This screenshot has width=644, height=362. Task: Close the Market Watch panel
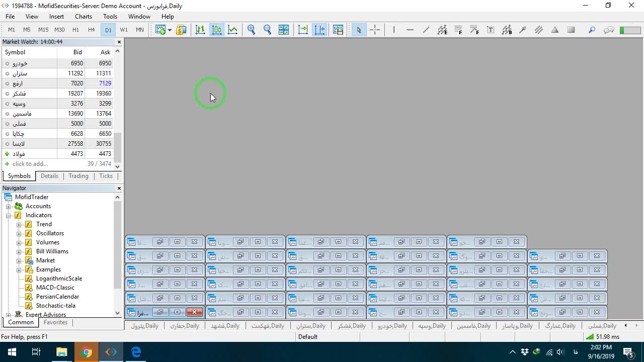coord(119,42)
